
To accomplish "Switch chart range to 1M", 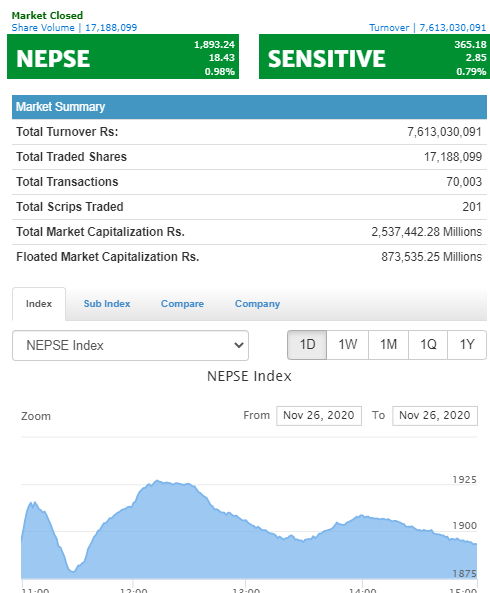I will 388,345.
